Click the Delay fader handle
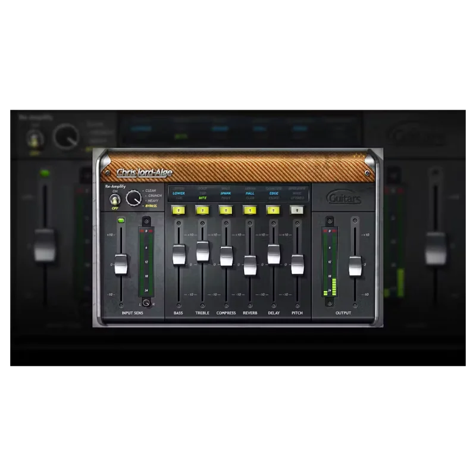 [274, 255]
